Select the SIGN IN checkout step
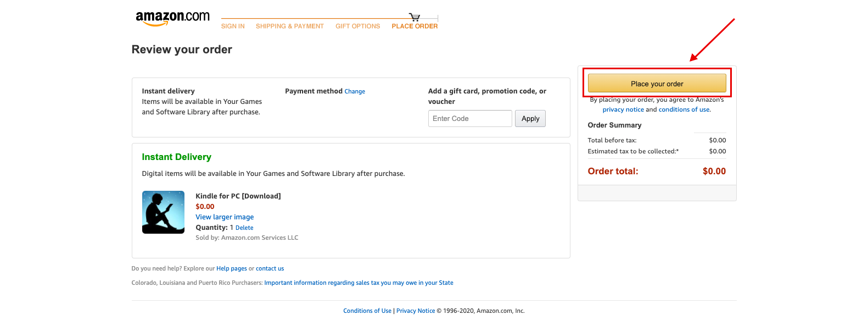Viewport: 868px width, 320px height. (x=233, y=26)
